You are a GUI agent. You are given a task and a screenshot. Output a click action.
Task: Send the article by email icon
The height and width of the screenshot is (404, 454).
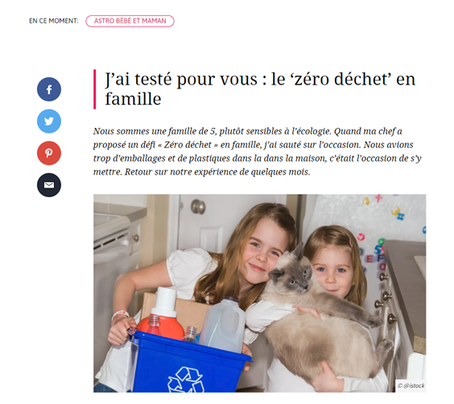point(49,185)
